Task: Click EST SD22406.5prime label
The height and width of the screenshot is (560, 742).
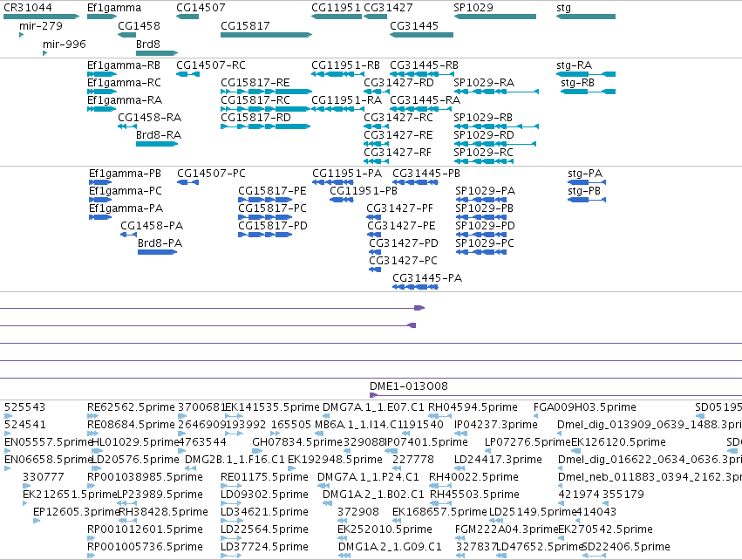Action: 625,547
